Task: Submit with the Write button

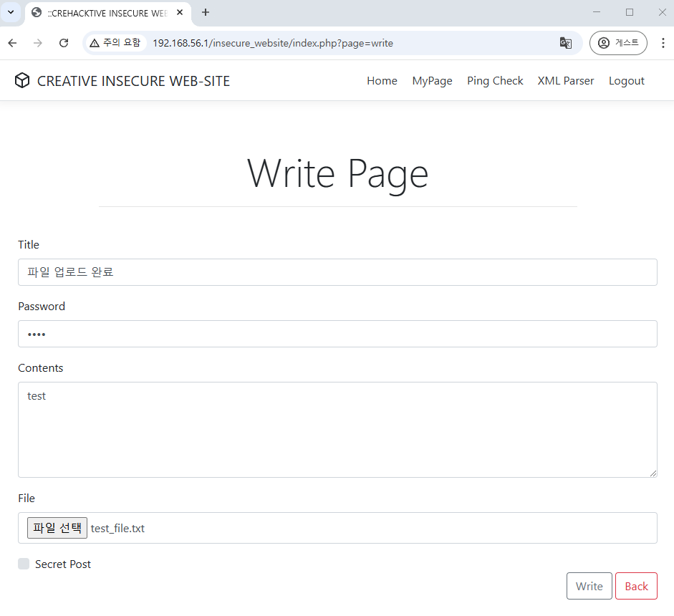Action: point(589,586)
